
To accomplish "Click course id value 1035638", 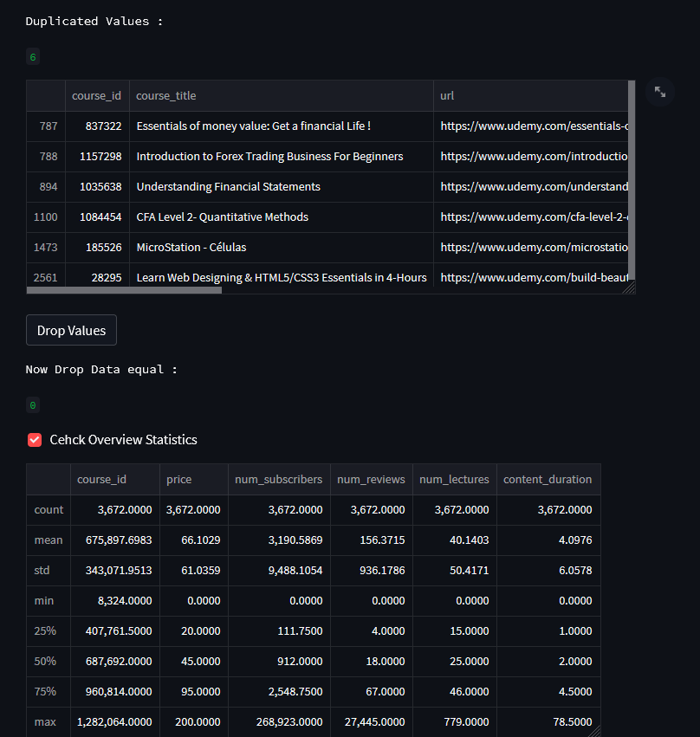I will (x=97, y=187).
